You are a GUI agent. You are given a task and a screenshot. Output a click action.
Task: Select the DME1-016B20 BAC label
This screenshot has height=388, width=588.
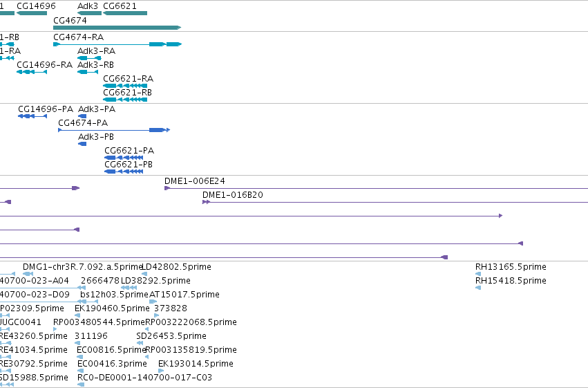pyautogui.click(x=233, y=195)
